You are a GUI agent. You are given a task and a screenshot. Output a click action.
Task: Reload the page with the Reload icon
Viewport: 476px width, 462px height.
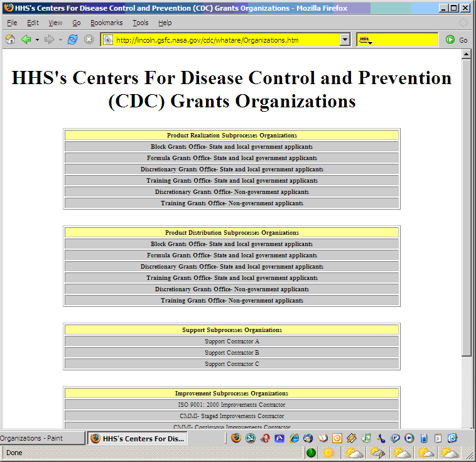[x=72, y=40]
